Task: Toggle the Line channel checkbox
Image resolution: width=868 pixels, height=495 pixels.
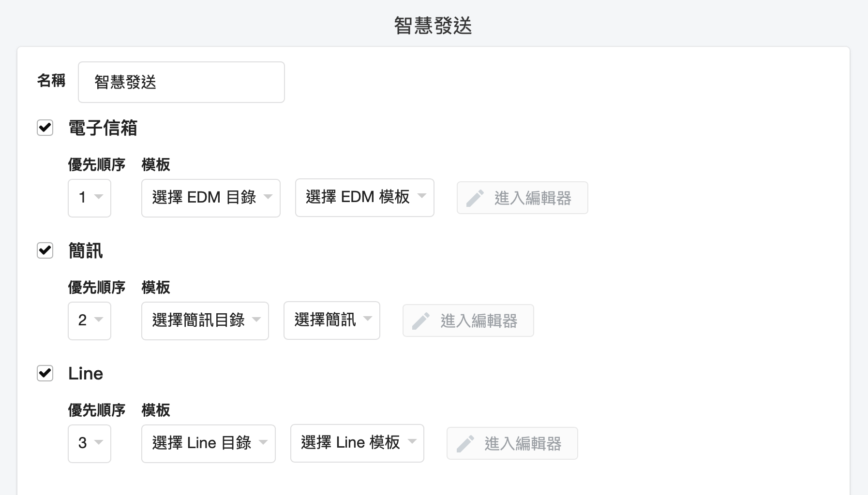Action: click(45, 373)
